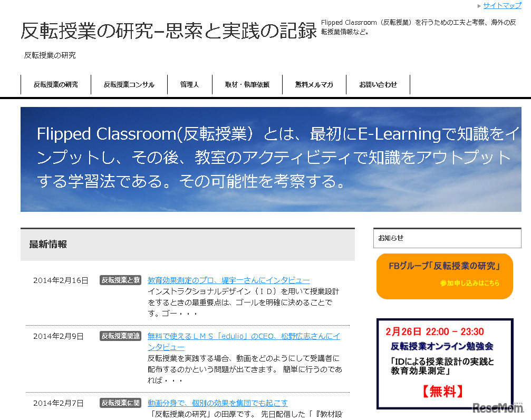The width and height of the screenshot is (531, 420).
Task: Open the お問い合わせ navigation tab
Action: pyautogui.click(x=378, y=85)
